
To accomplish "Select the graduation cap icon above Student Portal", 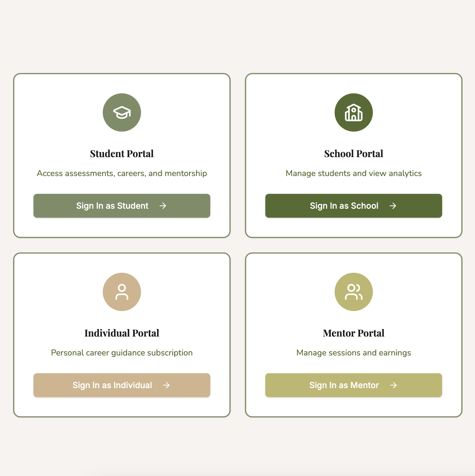I will pyautogui.click(x=122, y=112).
